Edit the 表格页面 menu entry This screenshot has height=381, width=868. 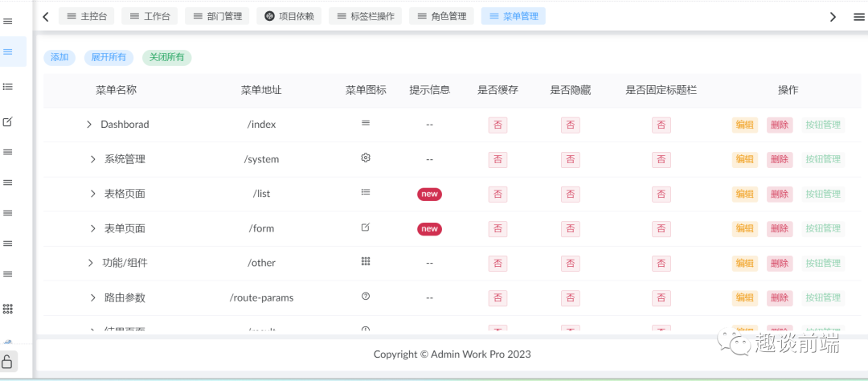point(744,195)
